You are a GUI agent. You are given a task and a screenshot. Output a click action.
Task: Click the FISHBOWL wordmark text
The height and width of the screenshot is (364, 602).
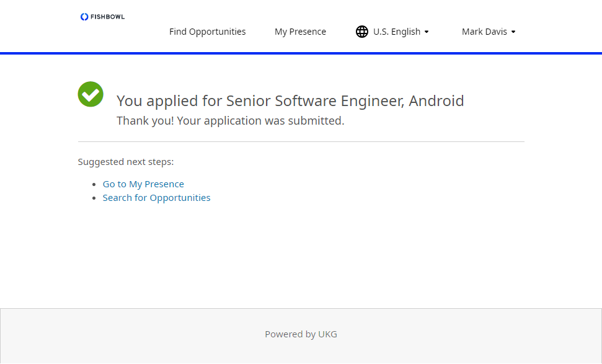click(x=108, y=17)
